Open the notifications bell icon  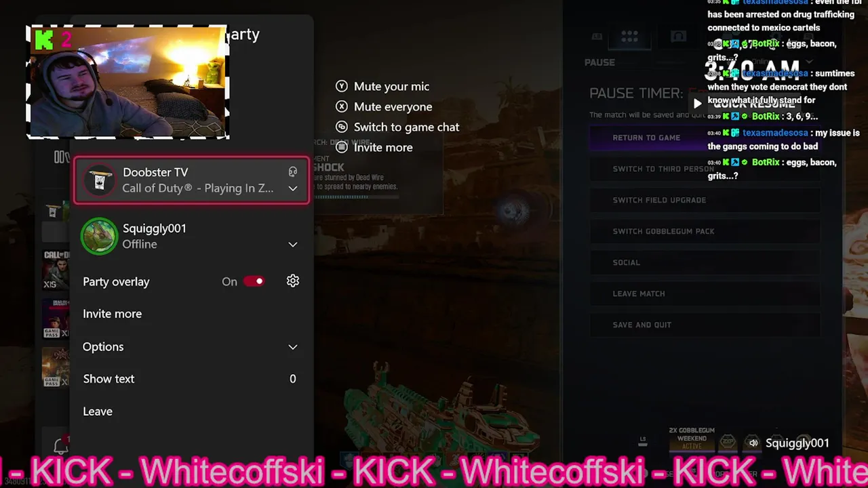(61, 445)
